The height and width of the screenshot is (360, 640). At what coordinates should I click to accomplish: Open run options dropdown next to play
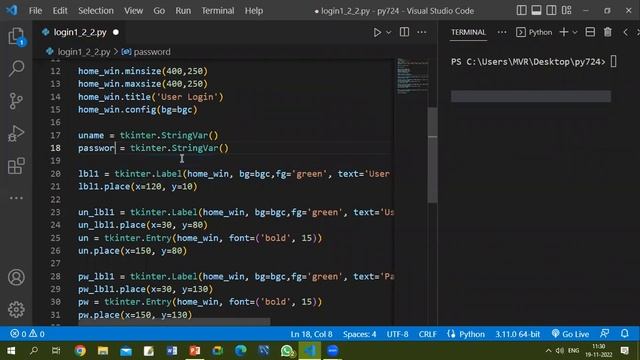389,32
